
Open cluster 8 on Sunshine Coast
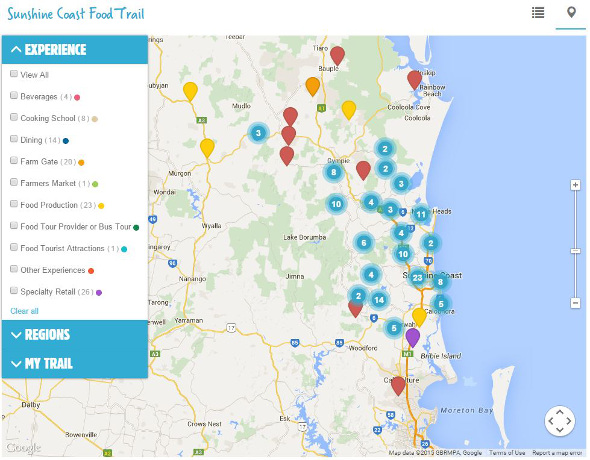tap(440, 282)
